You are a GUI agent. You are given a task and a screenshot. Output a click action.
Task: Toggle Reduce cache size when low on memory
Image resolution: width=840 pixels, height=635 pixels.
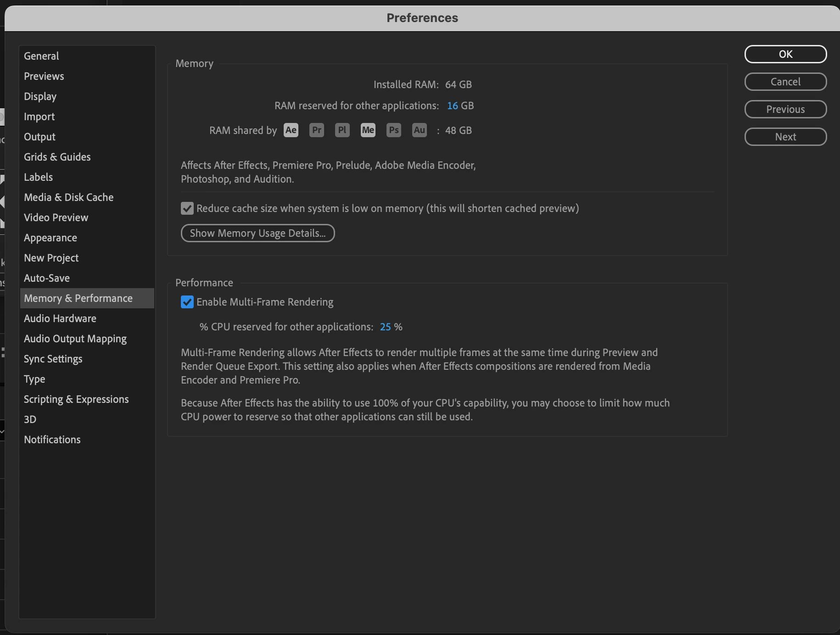187,209
